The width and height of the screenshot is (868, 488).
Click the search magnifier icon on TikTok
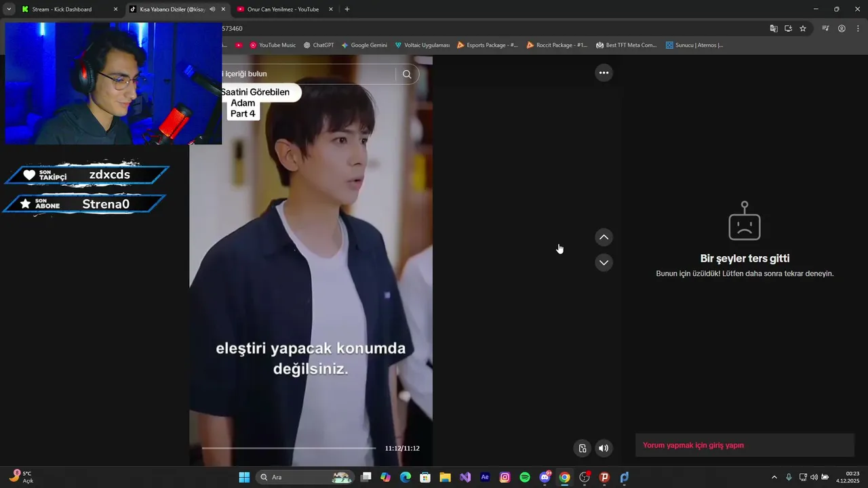point(407,75)
